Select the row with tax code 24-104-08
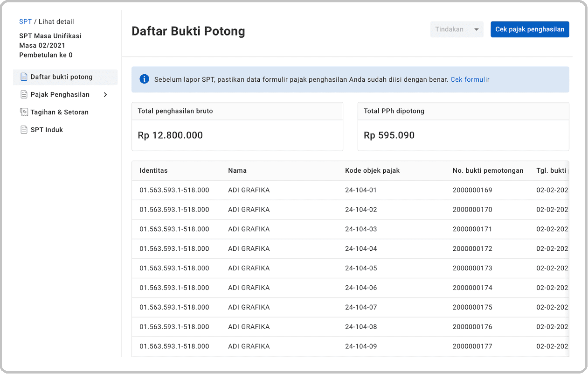The height and width of the screenshot is (374, 588). [x=350, y=328]
